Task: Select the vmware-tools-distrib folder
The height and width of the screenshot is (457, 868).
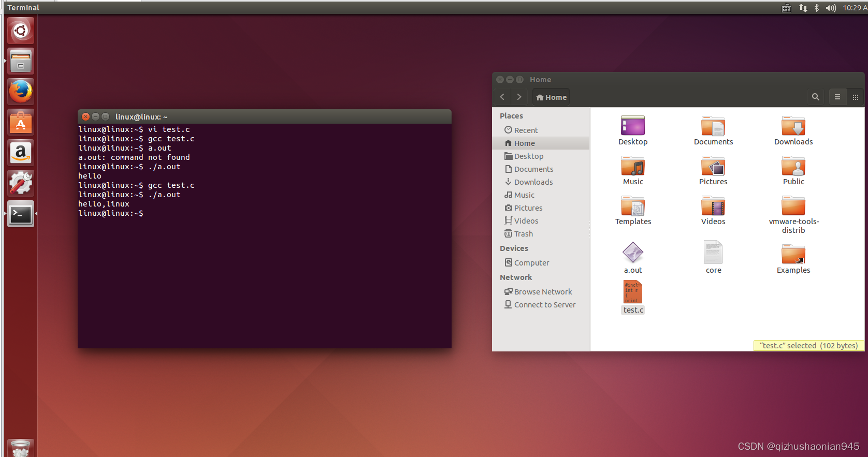Action: (x=793, y=205)
